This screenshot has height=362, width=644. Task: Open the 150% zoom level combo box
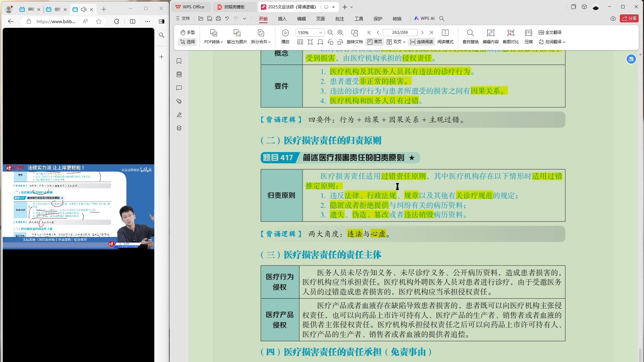310,33
